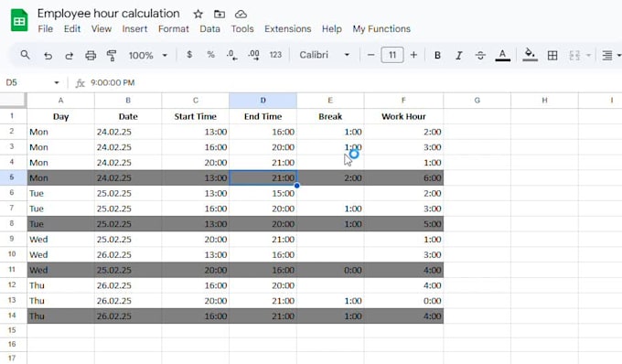The height and width of the screenshot is (364, 622).
Task: Select column F header
Action: [x=403, y=101]
